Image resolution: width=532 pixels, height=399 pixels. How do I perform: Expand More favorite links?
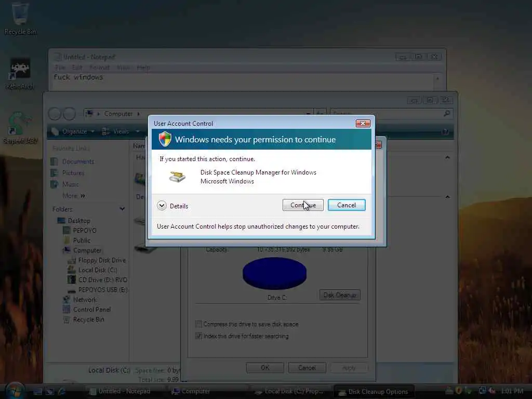[74, 196]
